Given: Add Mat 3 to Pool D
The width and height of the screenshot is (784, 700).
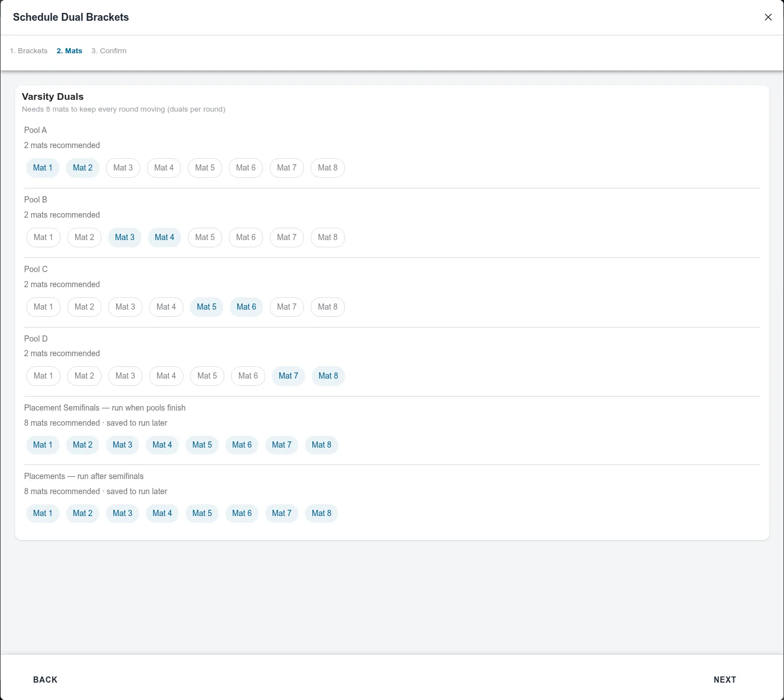Looking at the screenshot, I should pyautogui.click(x=125, y=376).
